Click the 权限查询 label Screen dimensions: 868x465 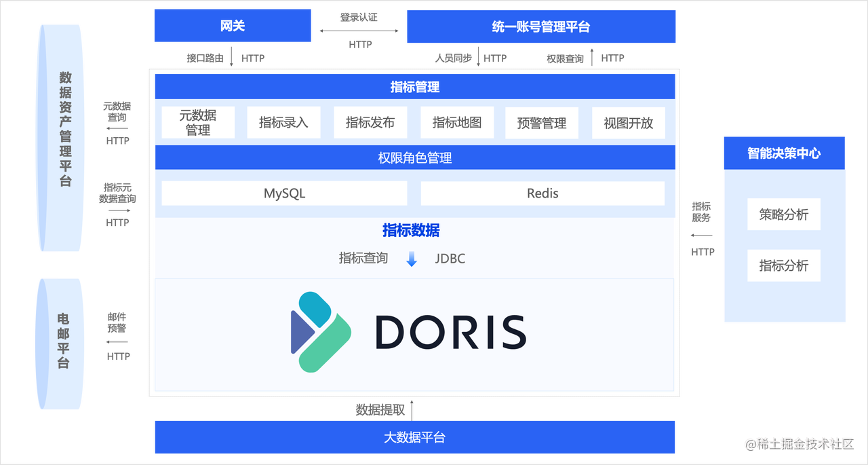tap(566, 59)
